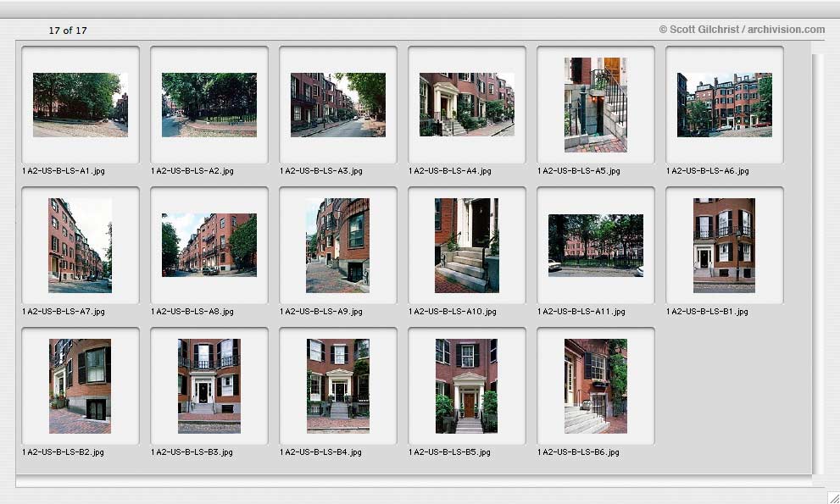This screenshot has height=504, width=840.
Task: Click the filename label 1A2-US-B-LS-A7.jpg
Action: (64, 311)
